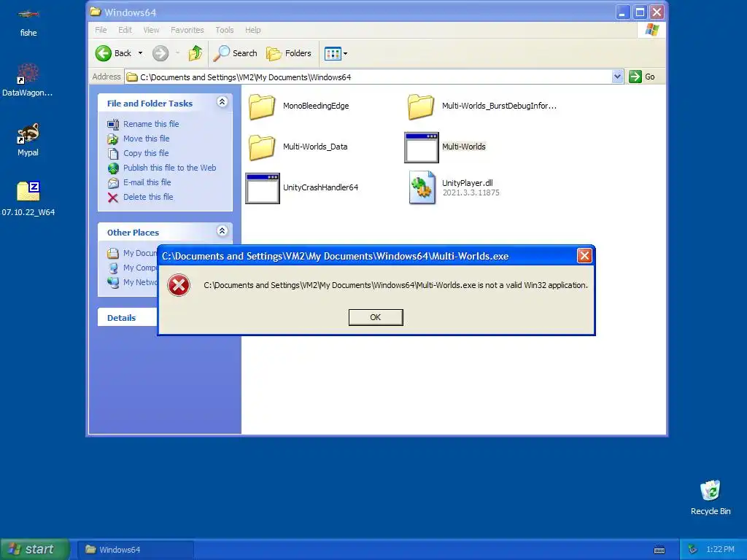Select the MonoBleedingEdge folder icon

click(262, 106)
